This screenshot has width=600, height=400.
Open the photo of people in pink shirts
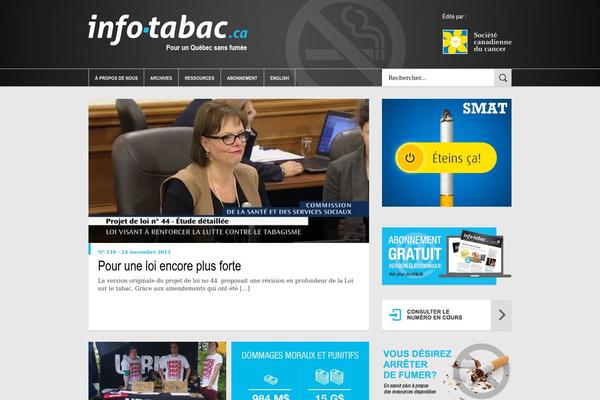(x=157, y=371)
